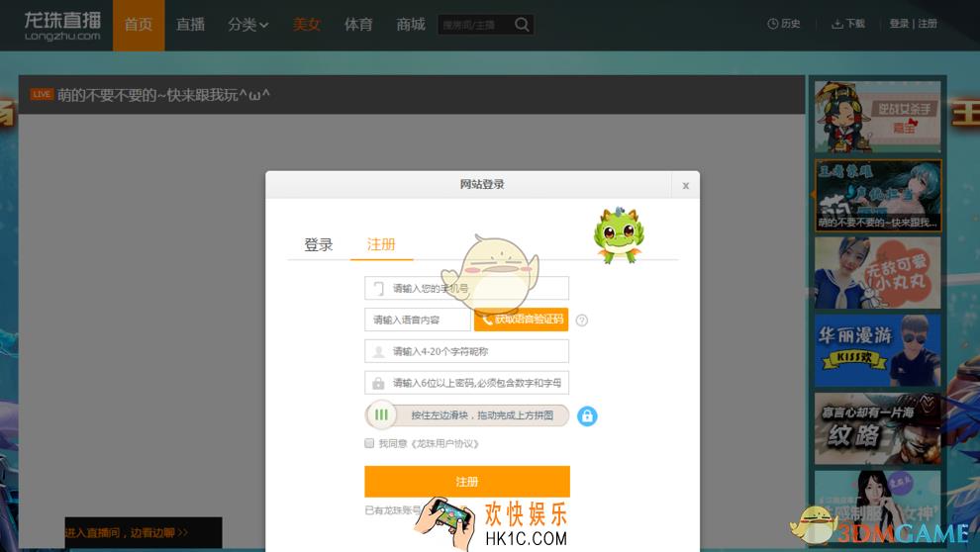Open the 王者荣耀 stream thumbnail
The height and width of the screenshot is (552, 980).
pos(877,195)
